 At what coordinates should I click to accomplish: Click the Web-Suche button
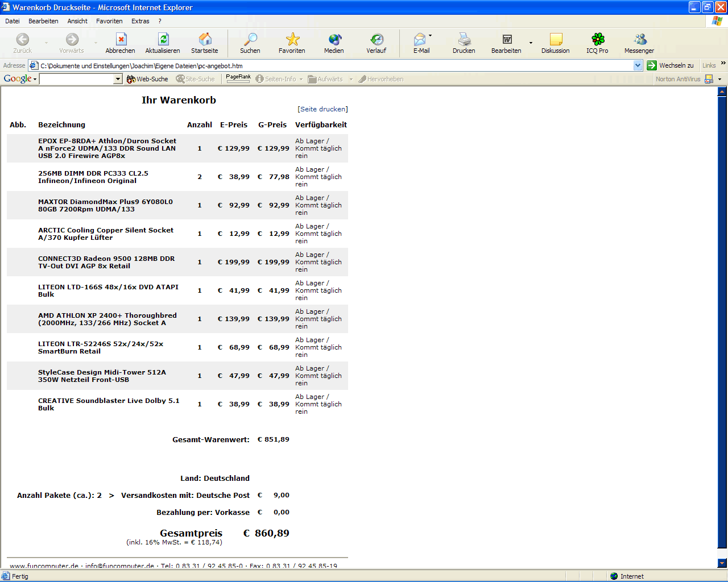tap(147, 79)
